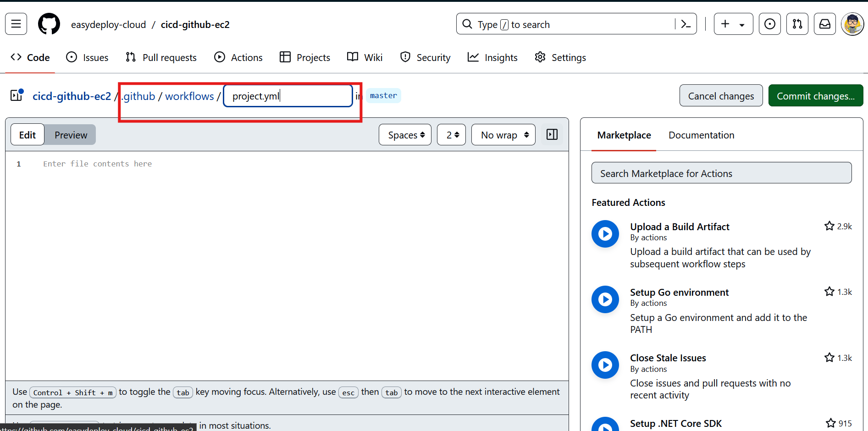
Task: Switch to Preview mode
Action: click(x=71, y=135)
